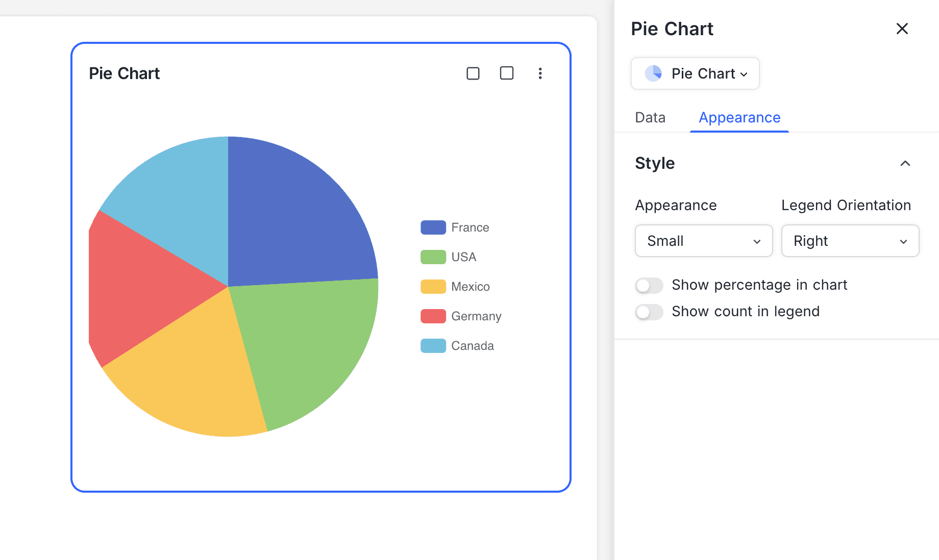The image size is (939, 560).
Task: Click the Mexico yellow legend swatch
Action: tap(433, 287)
